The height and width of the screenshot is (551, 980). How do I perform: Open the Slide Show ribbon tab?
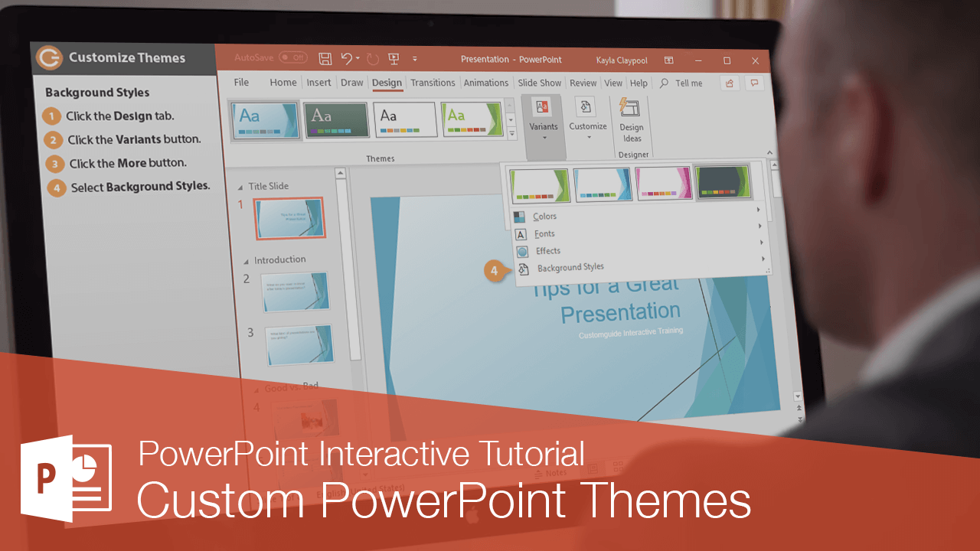click(x=539, y=83)
